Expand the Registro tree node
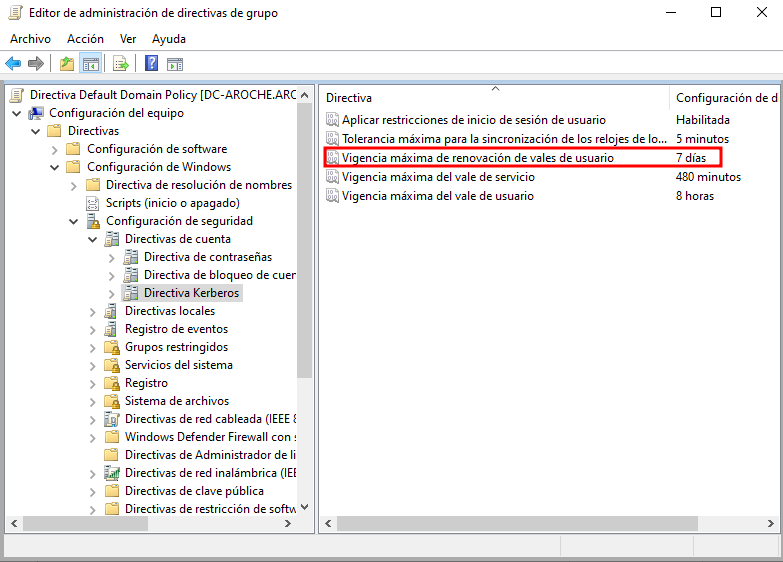The height and width of the screenshot is (562, 783). [92, 383]
